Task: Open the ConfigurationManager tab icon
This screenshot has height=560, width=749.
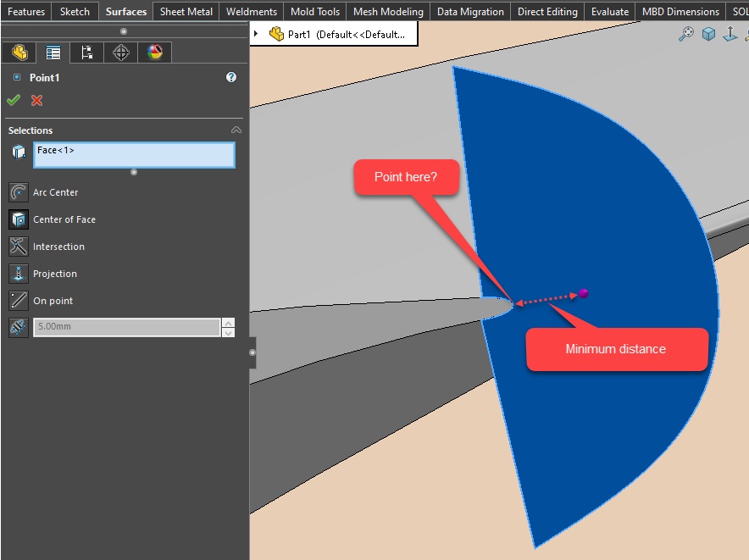Action: coord(87,52)
